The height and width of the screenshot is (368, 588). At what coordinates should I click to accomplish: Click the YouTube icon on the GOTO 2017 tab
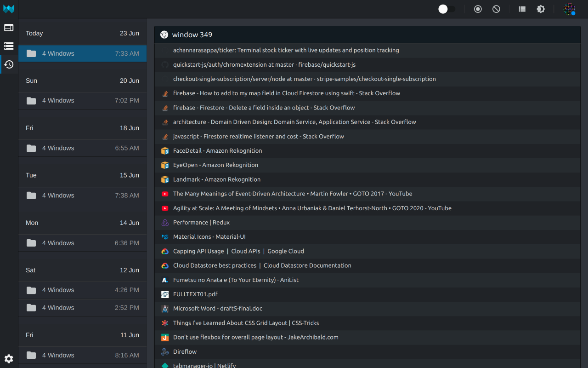[x=165, y=194]
